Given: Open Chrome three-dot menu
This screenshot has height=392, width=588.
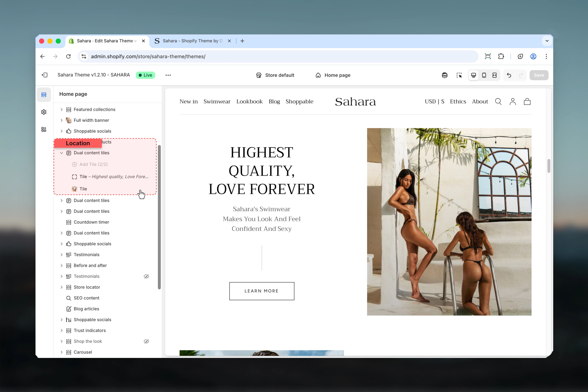Looking at the screenshot, I should (x=546, y=56).
